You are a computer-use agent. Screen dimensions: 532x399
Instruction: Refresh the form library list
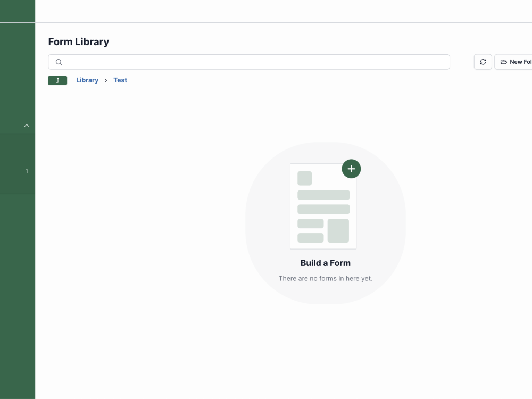coord(483,62)
